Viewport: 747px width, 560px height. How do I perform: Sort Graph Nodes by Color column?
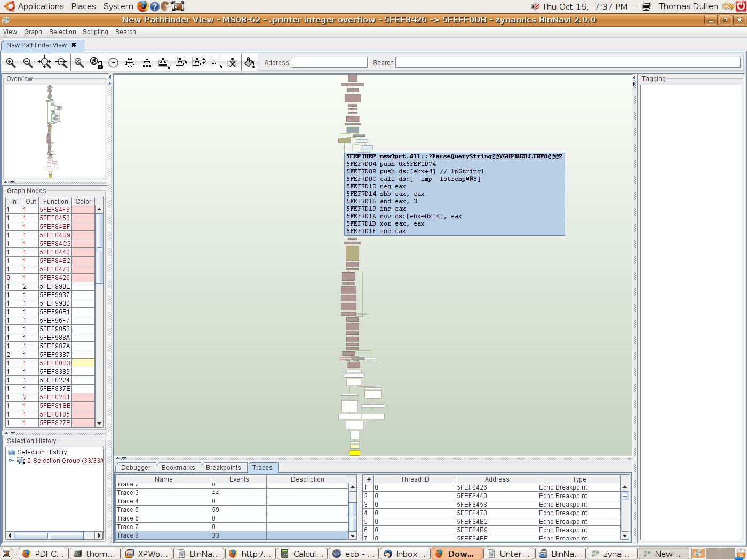pyautogui.click(x=83, y=202)
